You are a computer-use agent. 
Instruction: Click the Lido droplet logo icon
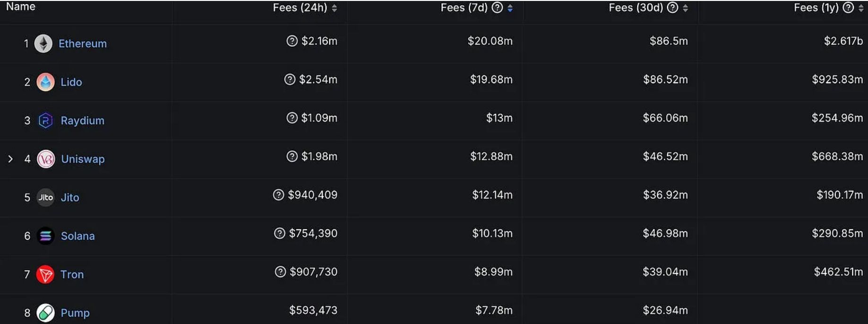tap(45, 82)
